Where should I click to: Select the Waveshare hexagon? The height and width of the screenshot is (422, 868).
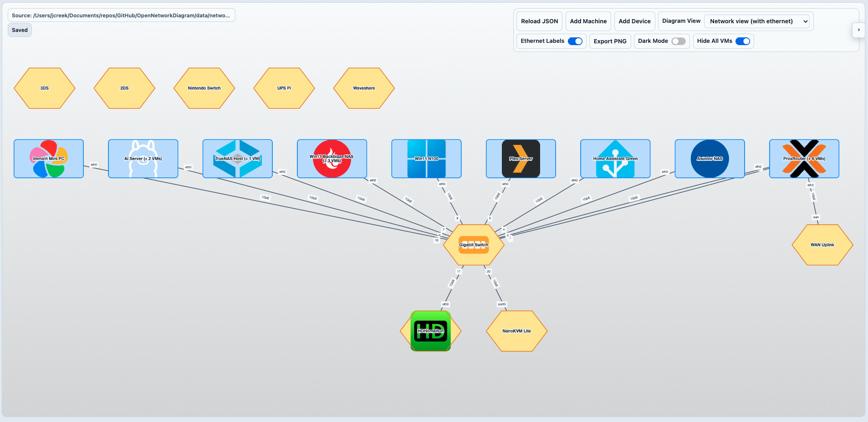(x=364, y=88)
